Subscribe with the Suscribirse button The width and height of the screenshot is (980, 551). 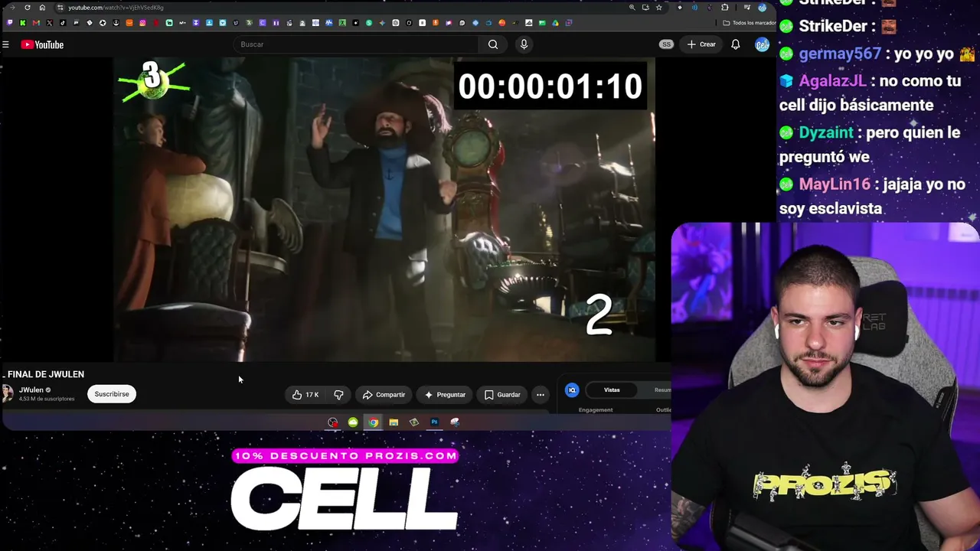(x=112, y=394)
